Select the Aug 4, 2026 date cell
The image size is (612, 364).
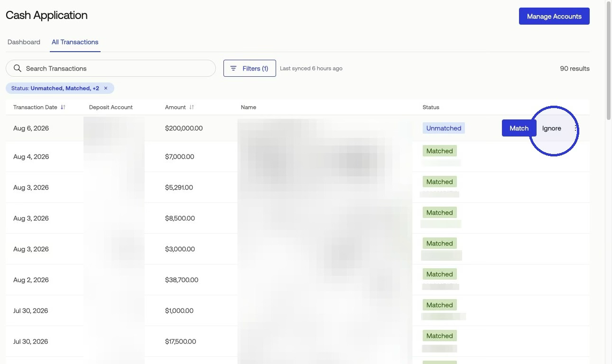click(31, 156)
